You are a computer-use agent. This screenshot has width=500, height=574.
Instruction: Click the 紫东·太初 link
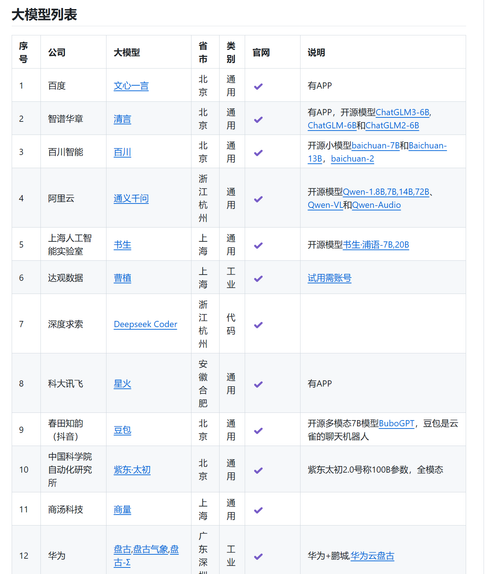pyautogui.click(x=132, y=470)
